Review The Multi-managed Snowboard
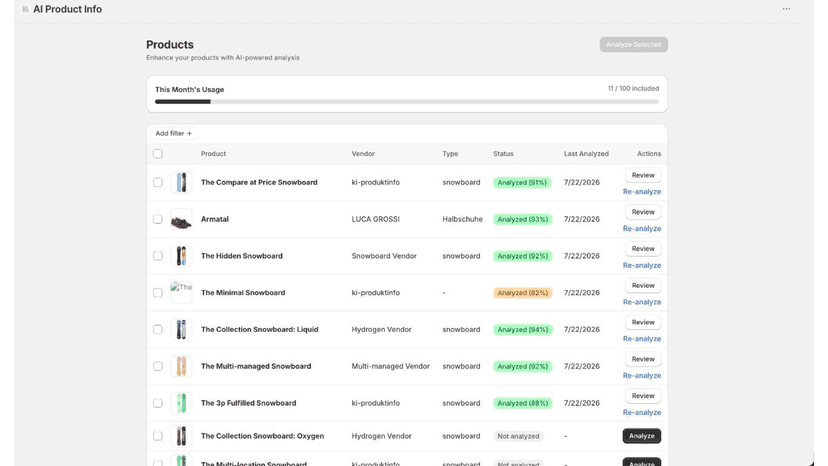Screen dimensions: 828x466 [x=643, y=359]
